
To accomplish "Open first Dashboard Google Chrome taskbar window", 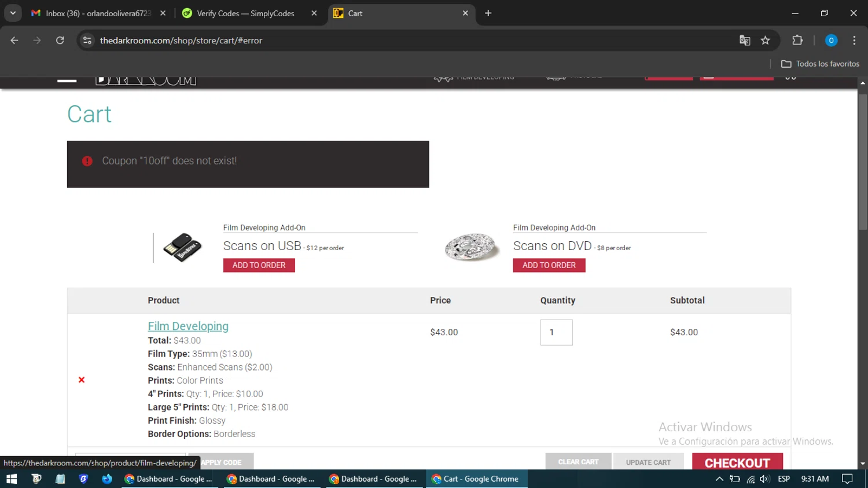I will pyautogui.click(x=170, y=479).
